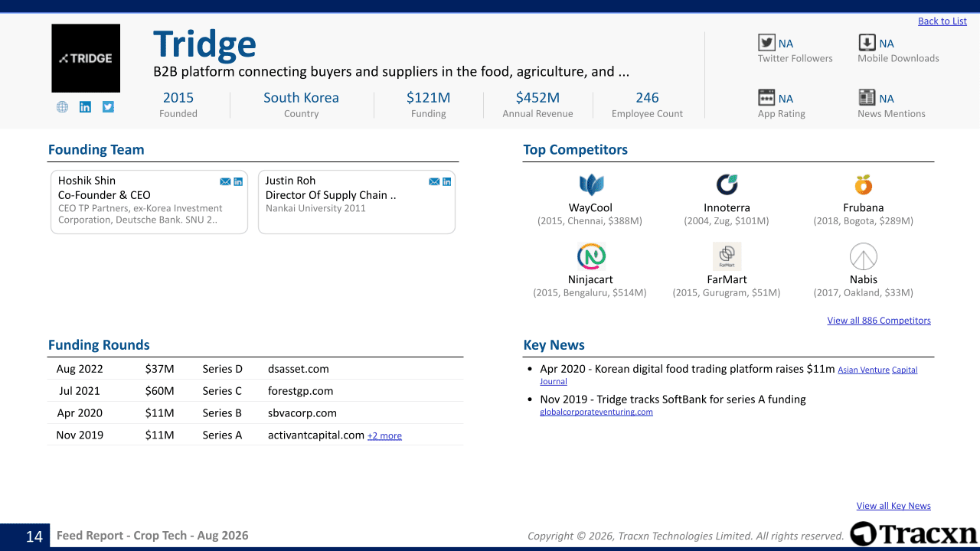Viewport: 980px width, 551px height.
Task: Open Tridge Twitter icon under logo
Action: [108, 107]
